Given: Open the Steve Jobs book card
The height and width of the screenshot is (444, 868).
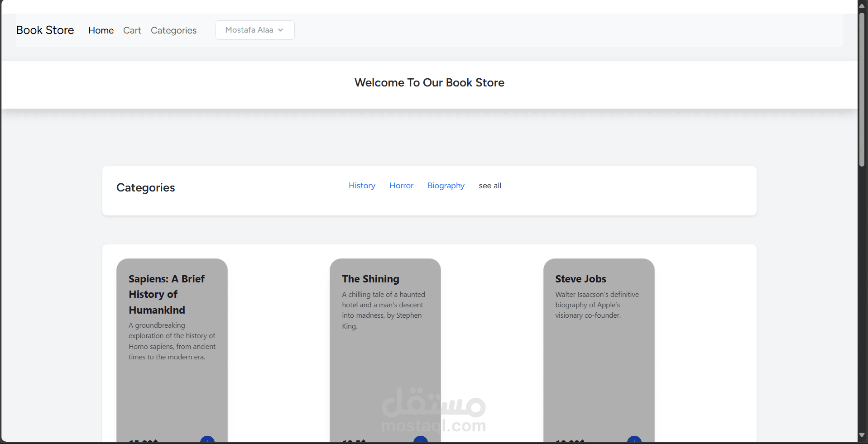Looking at the screenshot, I should click(x=599, y=350).
